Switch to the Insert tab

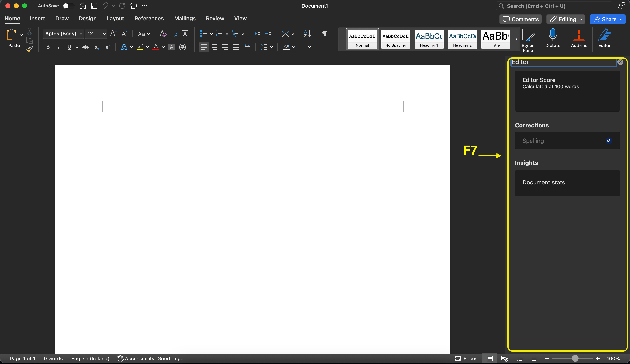coord(37,19)
